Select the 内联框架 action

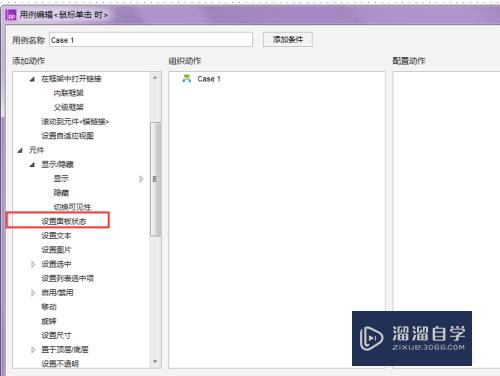click(x=68, y=93)
